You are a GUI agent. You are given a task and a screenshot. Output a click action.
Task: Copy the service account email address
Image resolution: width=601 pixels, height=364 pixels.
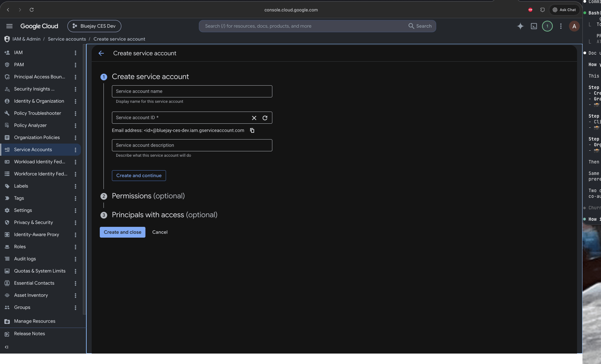252,130
